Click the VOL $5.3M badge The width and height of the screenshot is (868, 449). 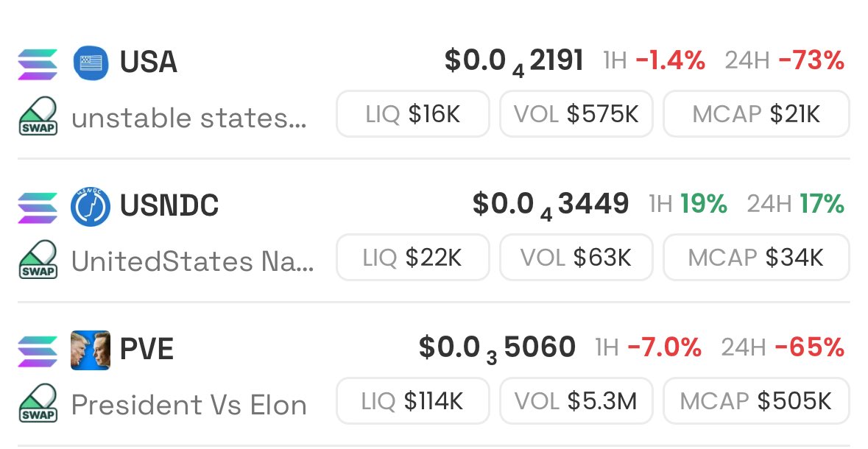pos(576,401)
